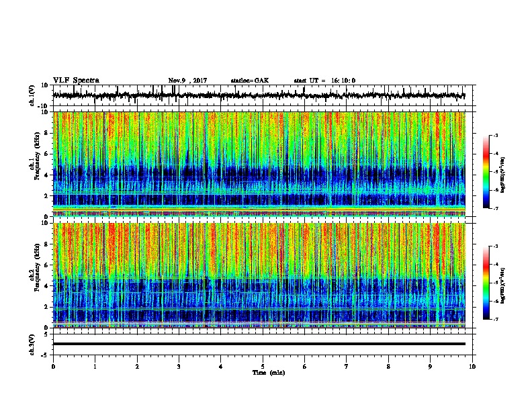Click time-axis tick label "5"
This screenshot has width=532, height=411.
click(x=263, y=367)
